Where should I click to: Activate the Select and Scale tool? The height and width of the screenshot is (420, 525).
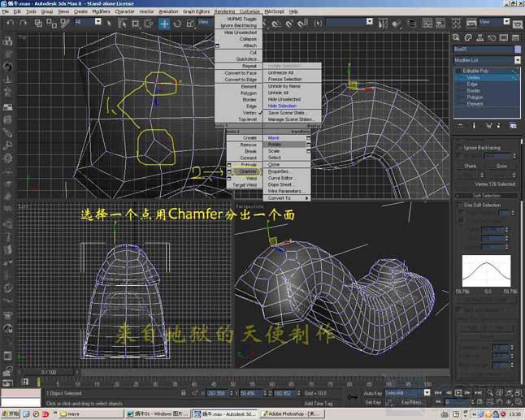coord(190,24)
